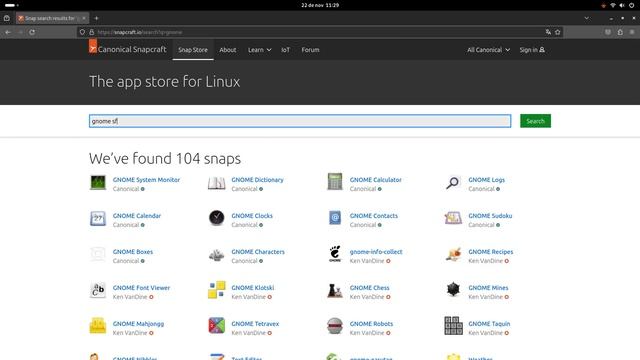The height and width of the screenshot is (360, 640).
Task: Click the GNOME Mines icon
Action: (x=453, y=289)
